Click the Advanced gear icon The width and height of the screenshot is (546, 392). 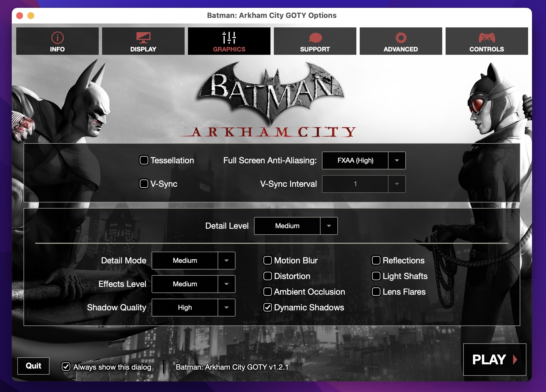401,37
